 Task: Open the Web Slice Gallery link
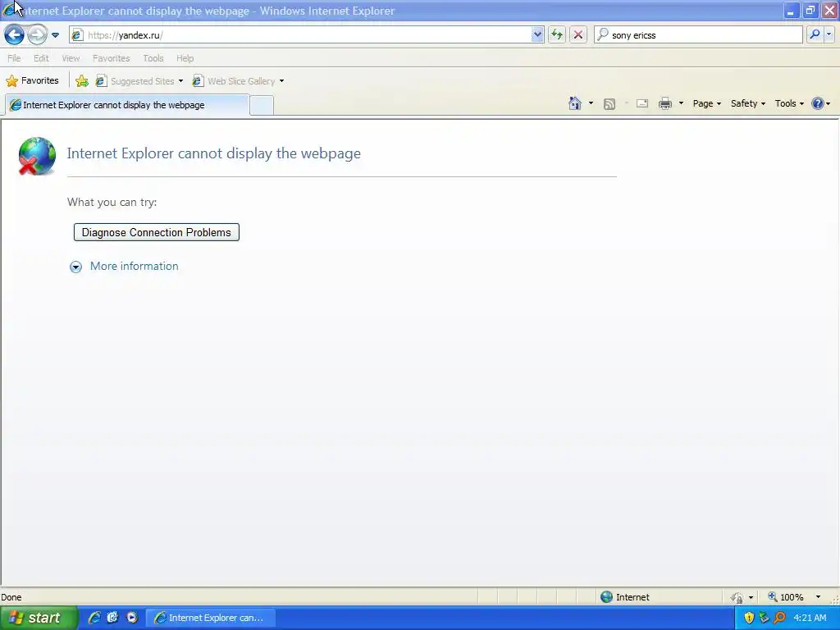click(239, 81)
